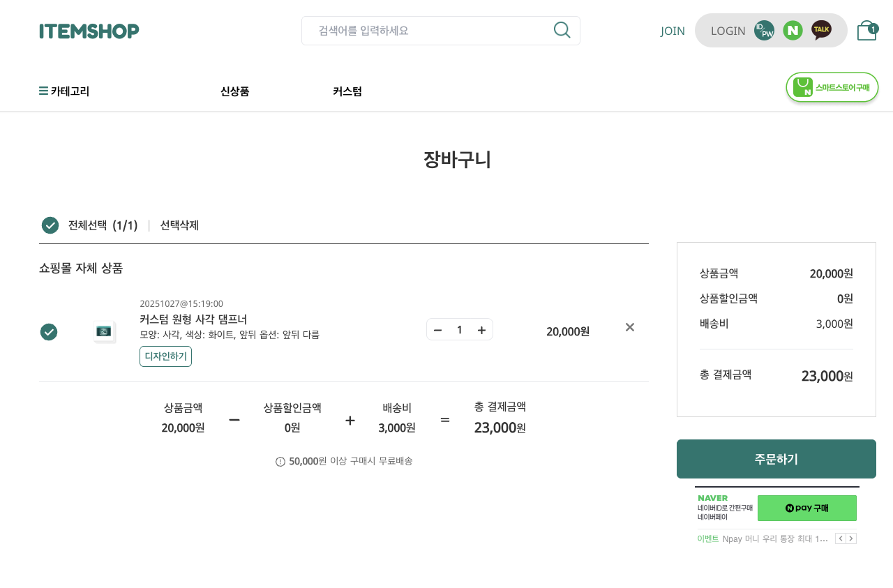Viewport: 893px width, 588px height.
Task: Click the 디자인하기 button
Action: pyautogui.click(x=165, y=356)
